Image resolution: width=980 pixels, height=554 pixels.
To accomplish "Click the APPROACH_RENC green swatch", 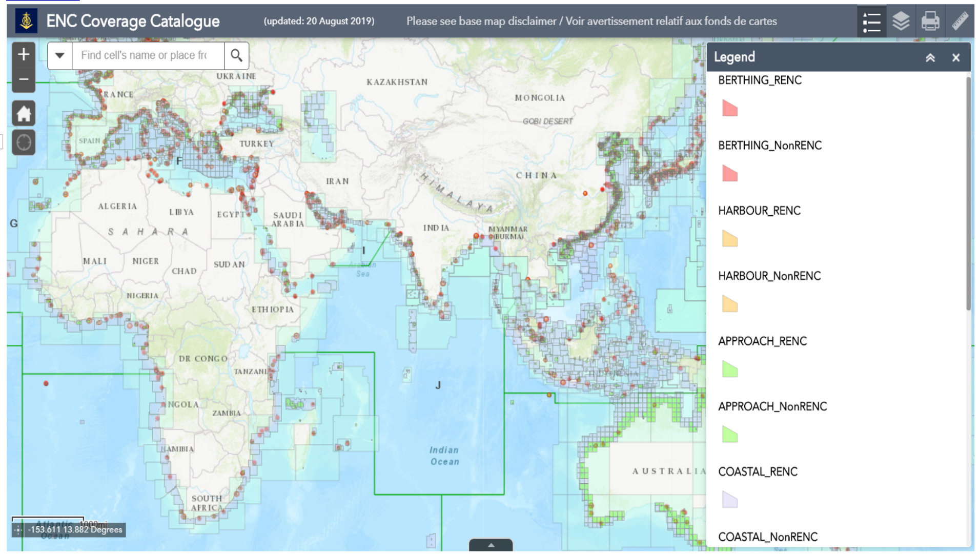I will click(730, 369).
